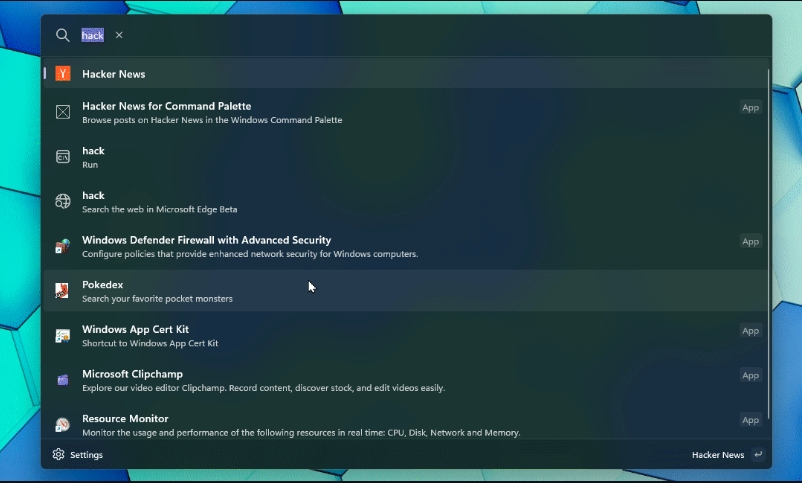Click the Pokedex icon
Image resolution: width=802 pixels, height=483 pixels.
tap(62, 291)
